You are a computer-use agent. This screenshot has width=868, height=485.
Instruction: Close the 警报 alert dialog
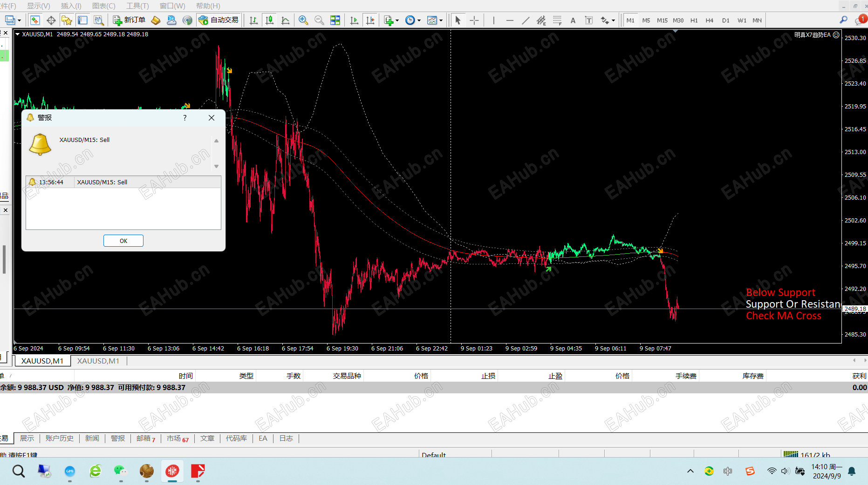pyautogui.click(x=212, y=118)
